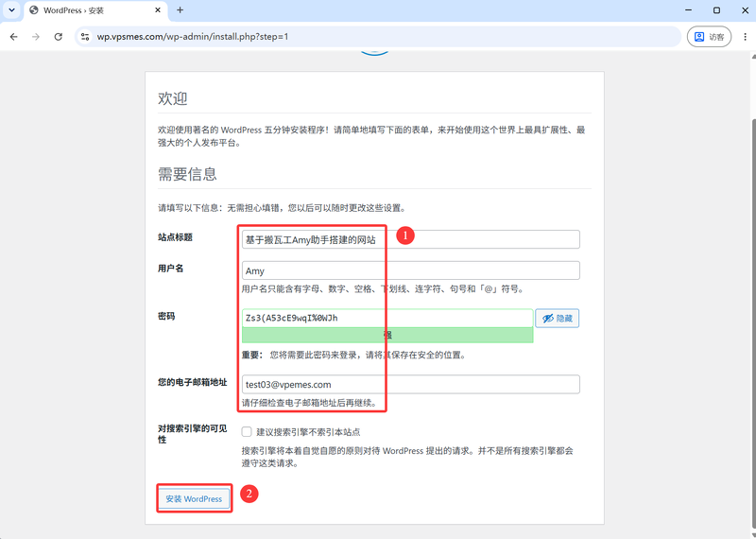Open site info icon in address bar

(x=85, y=37)
